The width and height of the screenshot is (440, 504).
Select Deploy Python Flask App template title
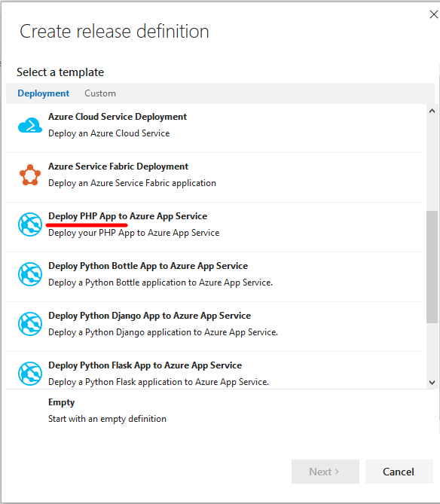click(x=145, y=365)
